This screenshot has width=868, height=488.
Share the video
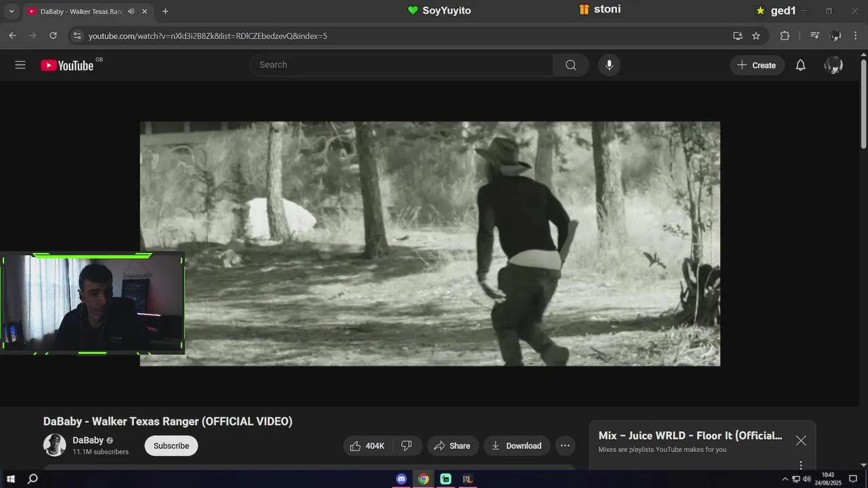[452, 446]
